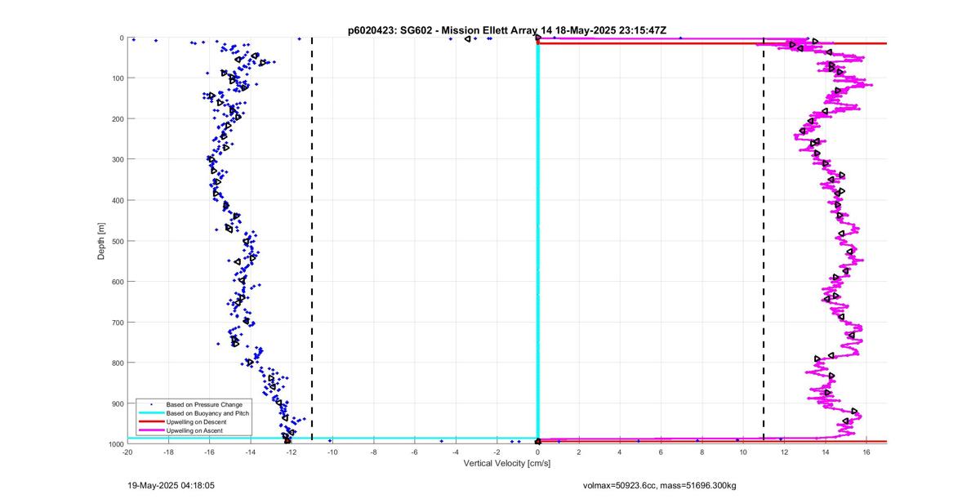Screen dimensions: 980x499
Task: Click the "900" depth tick label
Action: click(117, 403)
